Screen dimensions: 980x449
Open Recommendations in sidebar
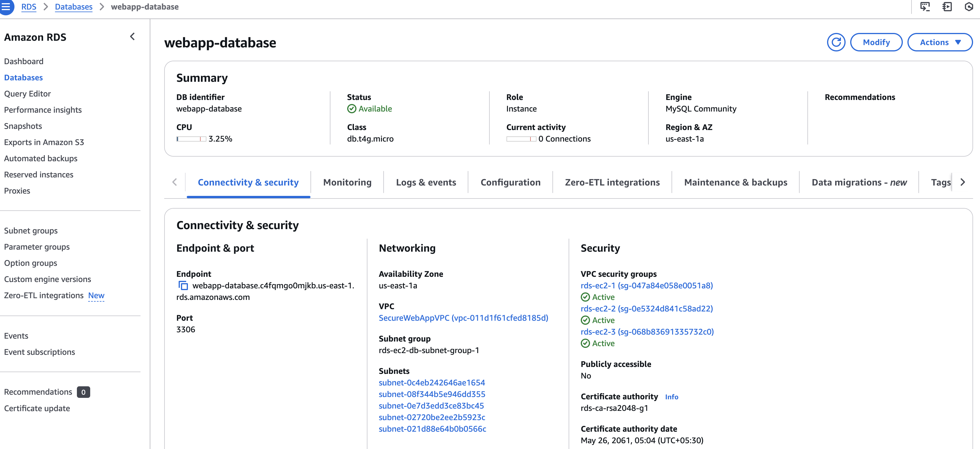point(38,392)
